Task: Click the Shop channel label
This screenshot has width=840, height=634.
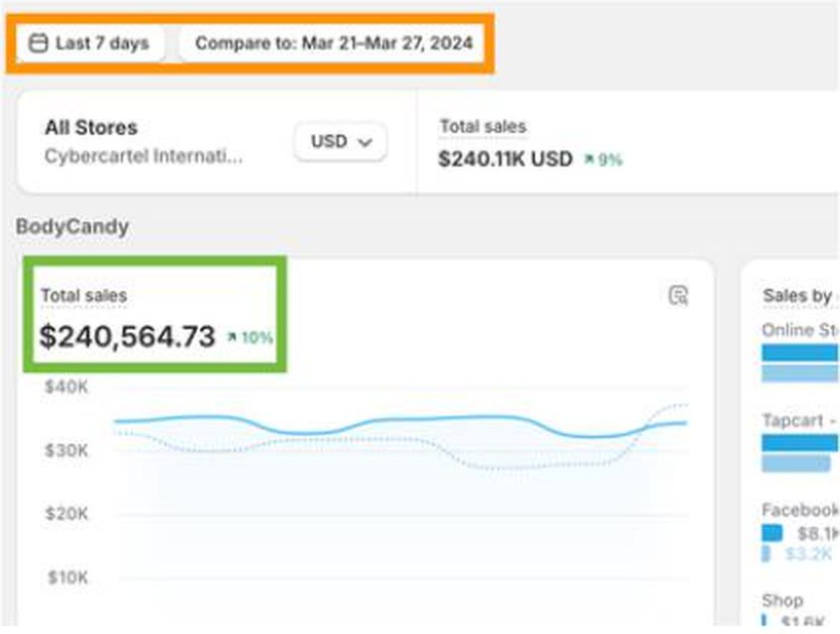Action: [x=783, y=600]
